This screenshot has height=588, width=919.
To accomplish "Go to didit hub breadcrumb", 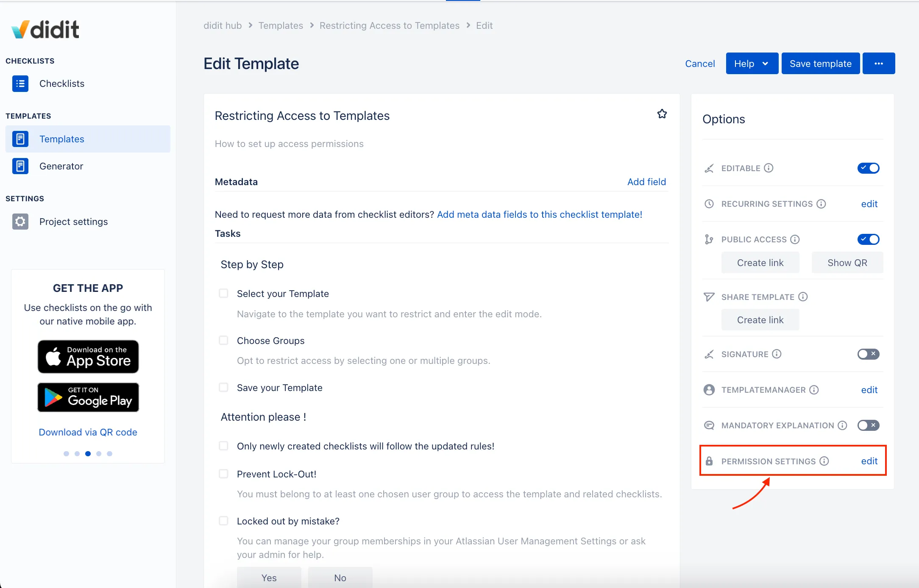I will click(x=223, y=25).
